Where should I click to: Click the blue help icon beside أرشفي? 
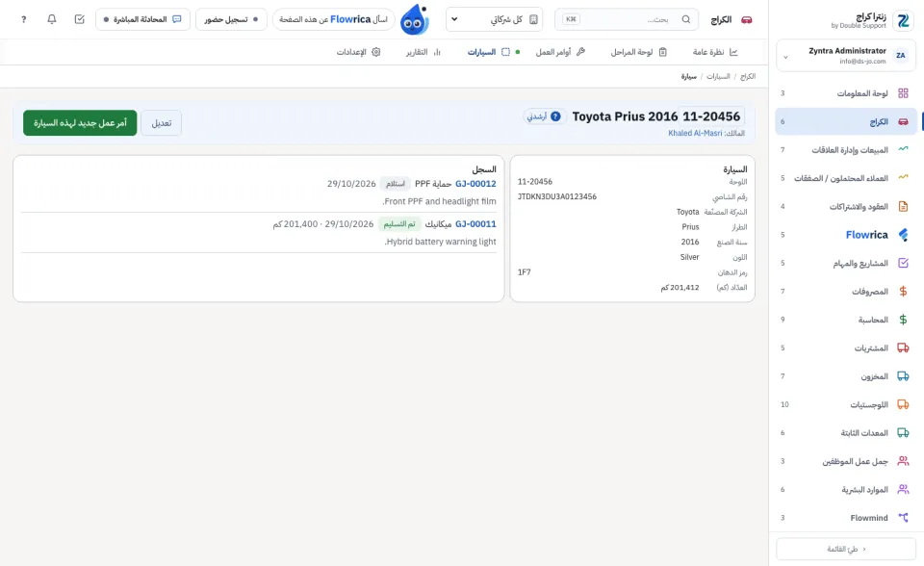click(555, 116)
